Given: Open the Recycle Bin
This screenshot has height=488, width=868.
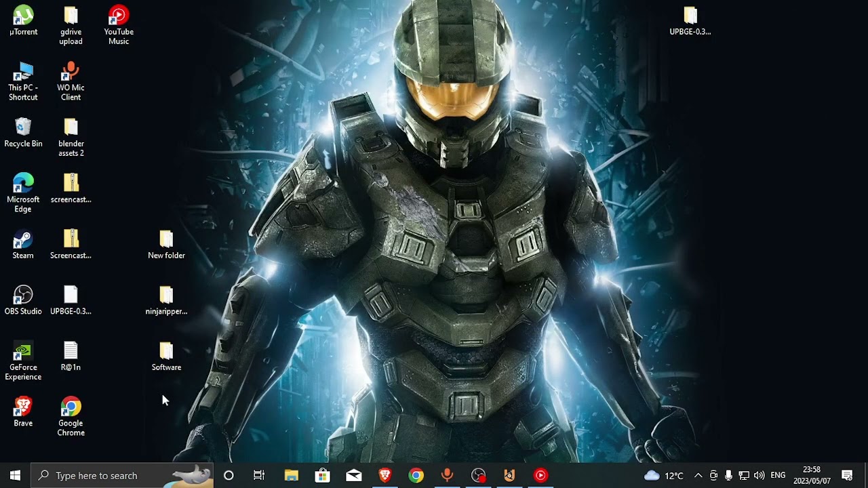Looking at the screenshot, I should tap(23, 132).
